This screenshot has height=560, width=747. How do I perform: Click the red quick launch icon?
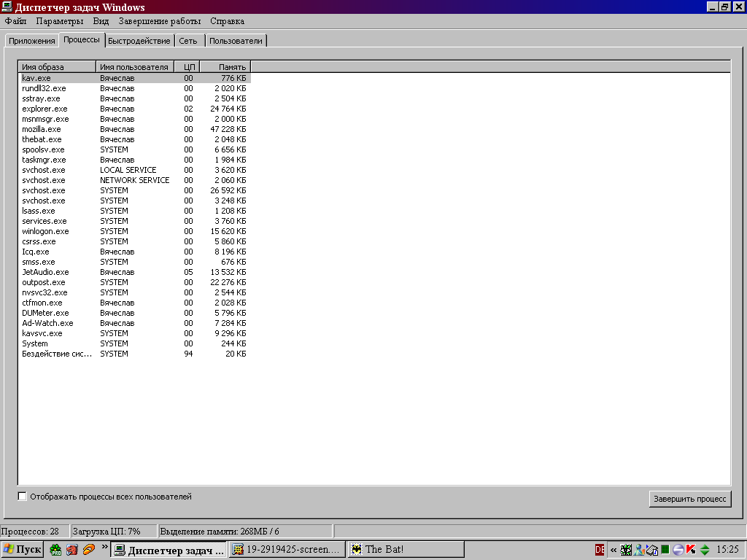click(71, 550)
